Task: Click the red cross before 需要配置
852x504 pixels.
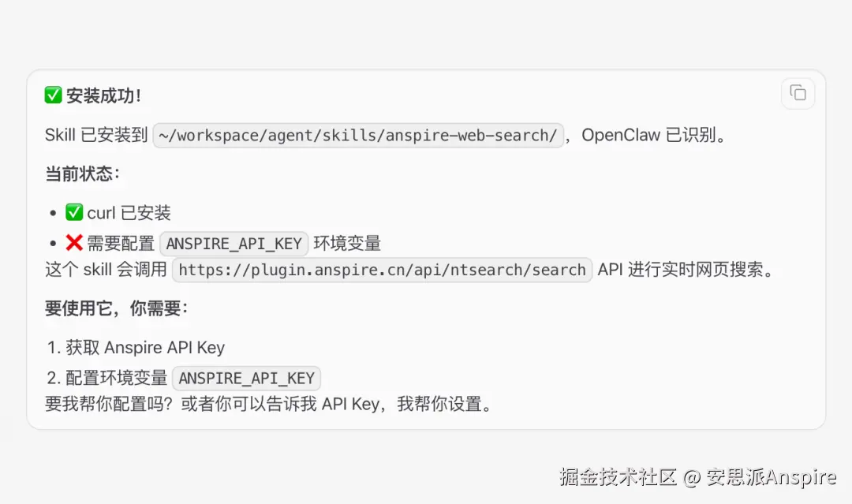Action: point(74,243)
